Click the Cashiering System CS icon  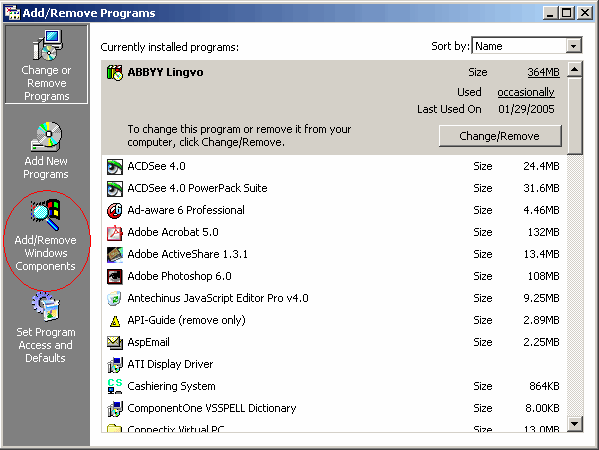coord(115,386)
